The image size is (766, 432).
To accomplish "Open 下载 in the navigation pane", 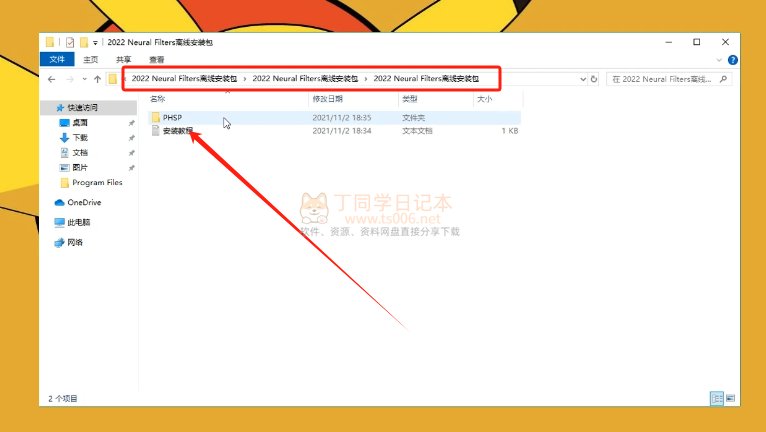I will (x=80, y=138).
